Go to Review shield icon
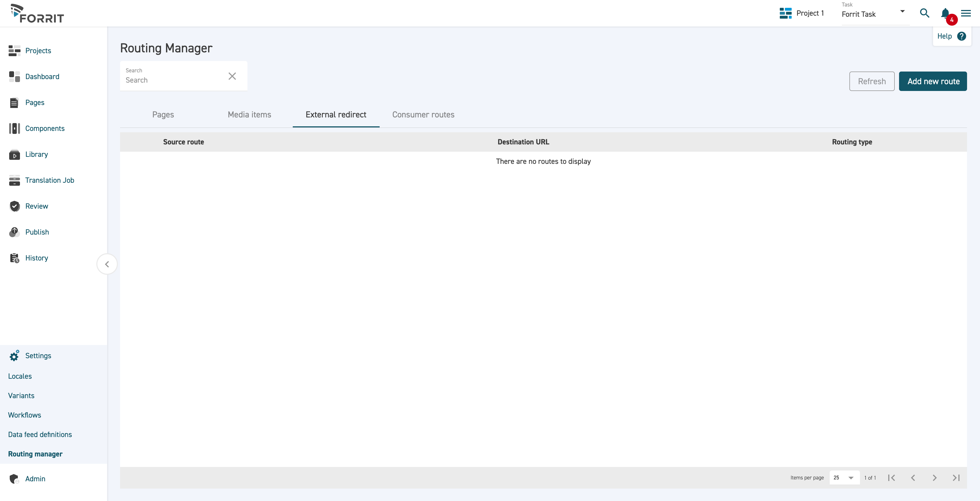 tap(15, 206)
